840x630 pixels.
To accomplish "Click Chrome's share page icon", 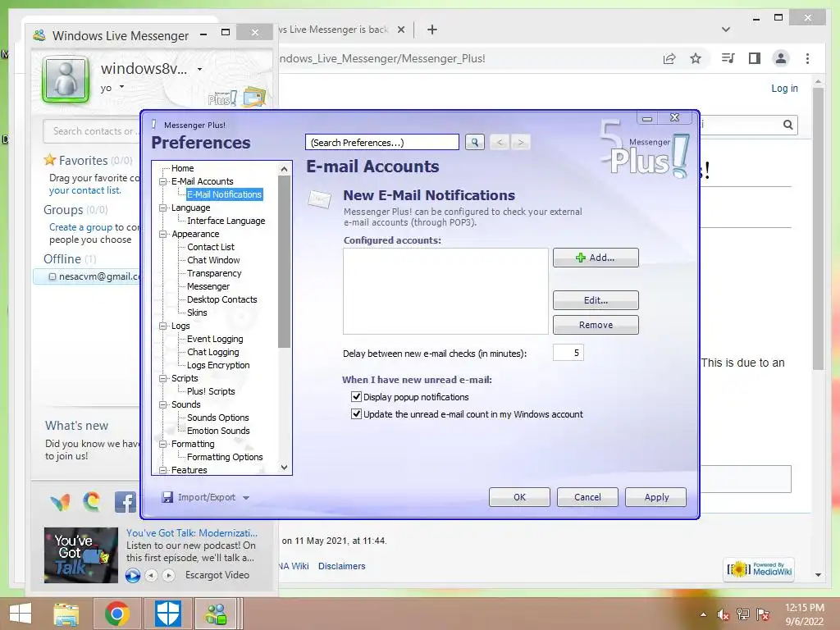I will click(x=669, y=58).
